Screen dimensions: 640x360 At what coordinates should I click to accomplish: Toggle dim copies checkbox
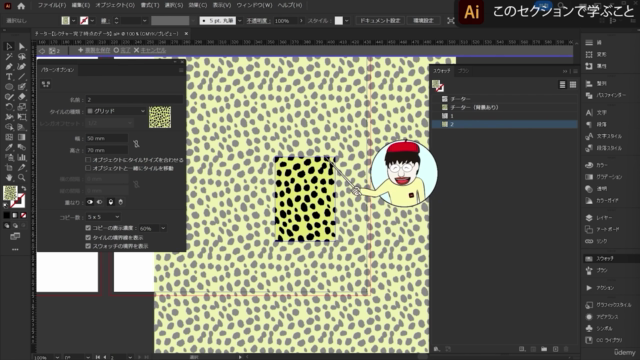coord(88,228)
